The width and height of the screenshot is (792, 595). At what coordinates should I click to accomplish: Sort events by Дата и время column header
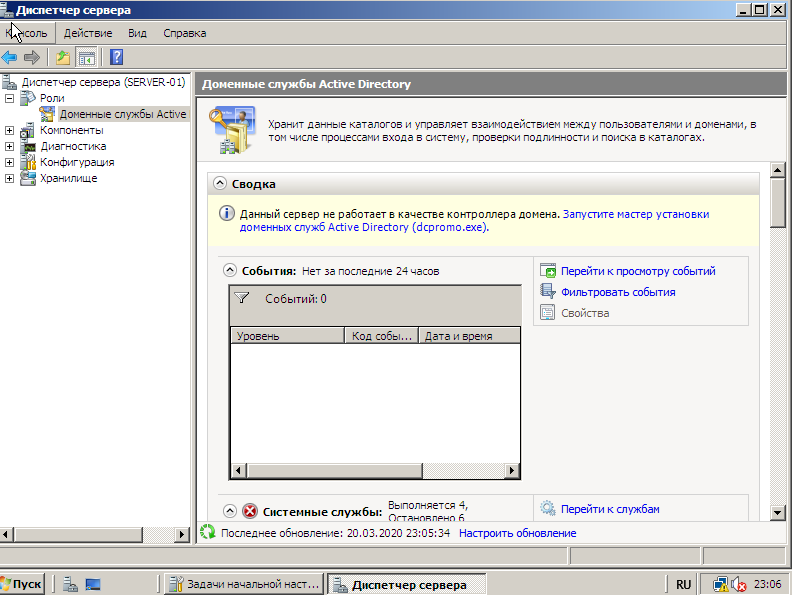coord(470,336)
